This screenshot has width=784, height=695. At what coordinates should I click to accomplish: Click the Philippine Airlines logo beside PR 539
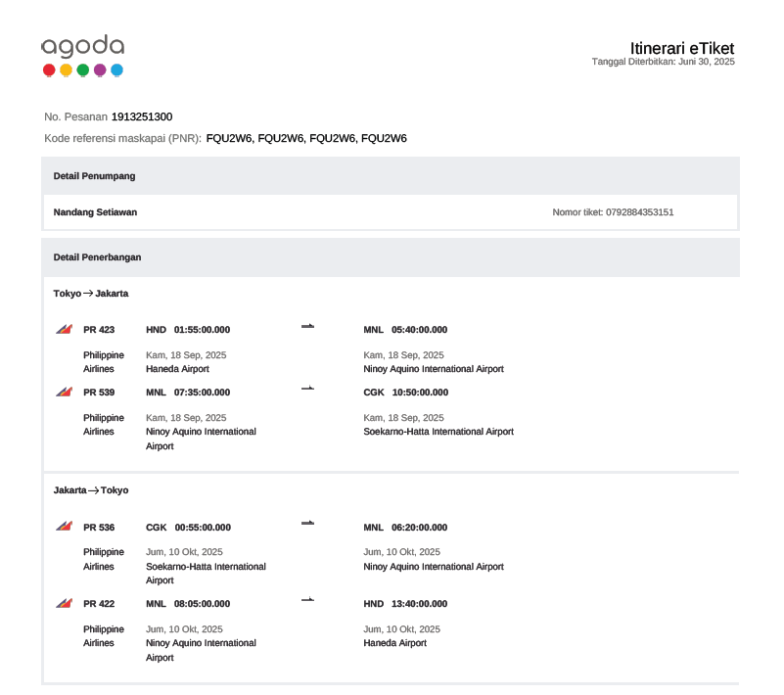click(65, 393)
